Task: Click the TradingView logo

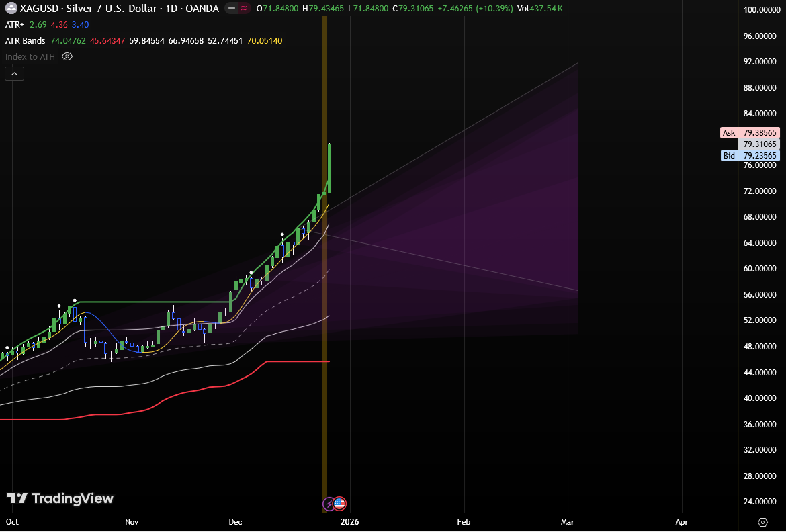Action: [x=60, y=498]
